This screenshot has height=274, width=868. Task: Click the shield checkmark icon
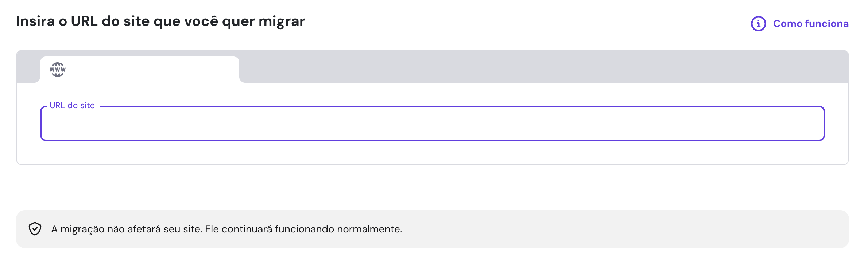(35, 229)
